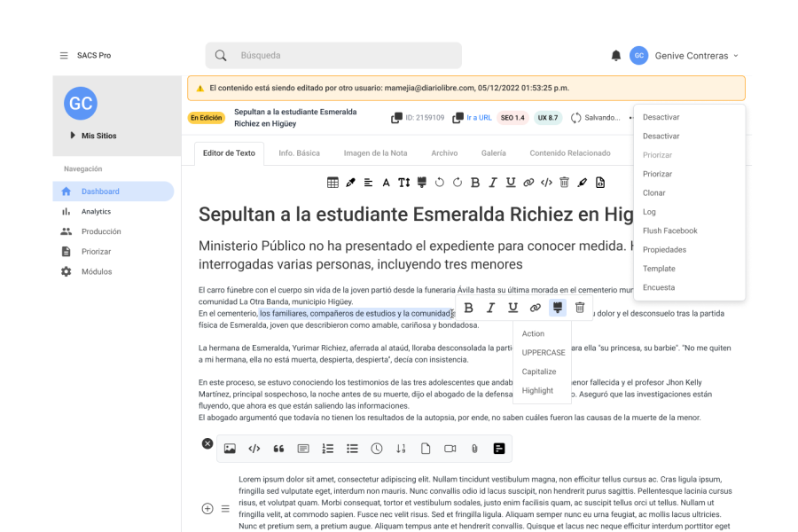Click the code file document icon

[x=600, y=183]
